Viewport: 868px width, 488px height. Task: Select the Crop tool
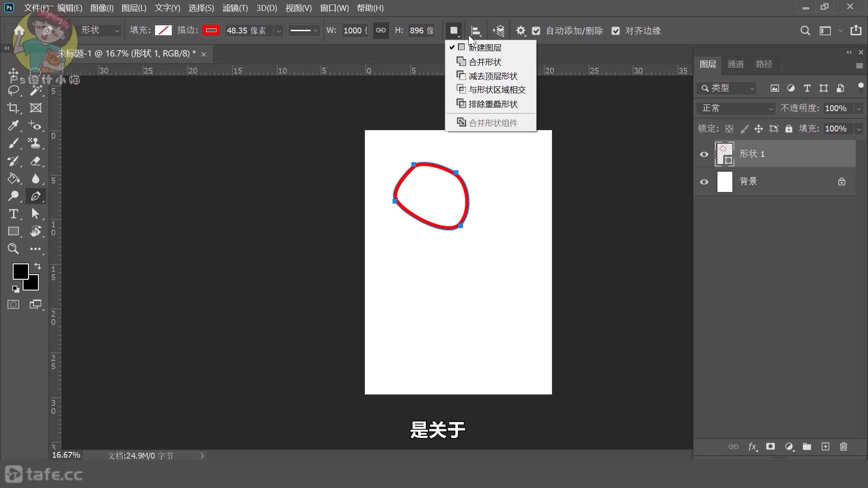click(13, 108)
